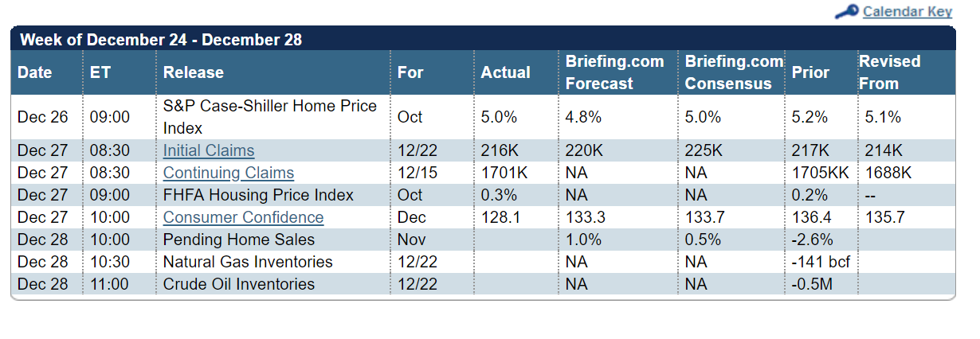Click the Briefing.com Consensus column header
Screen dimensions: 980x339
734,72
